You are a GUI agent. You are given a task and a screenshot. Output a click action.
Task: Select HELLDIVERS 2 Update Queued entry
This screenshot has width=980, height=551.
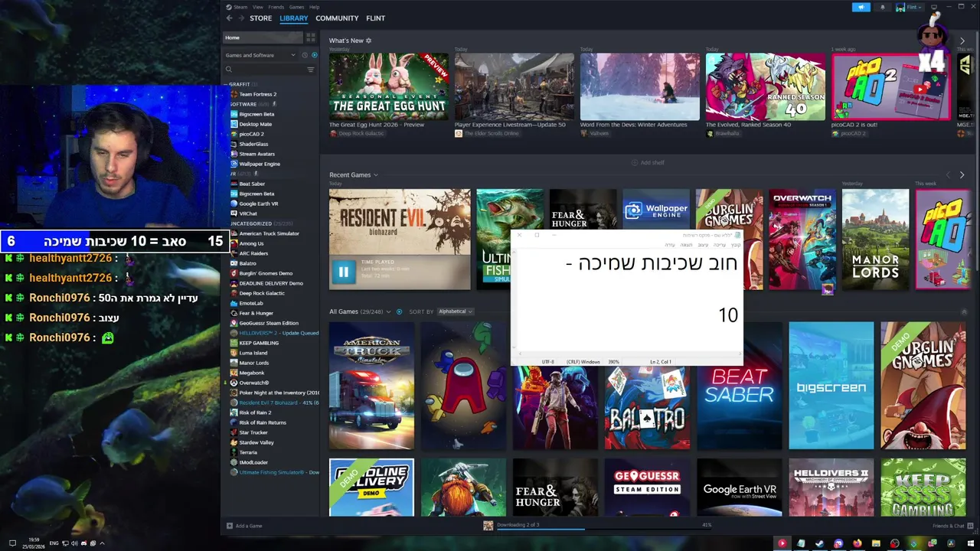coord(279,333)
